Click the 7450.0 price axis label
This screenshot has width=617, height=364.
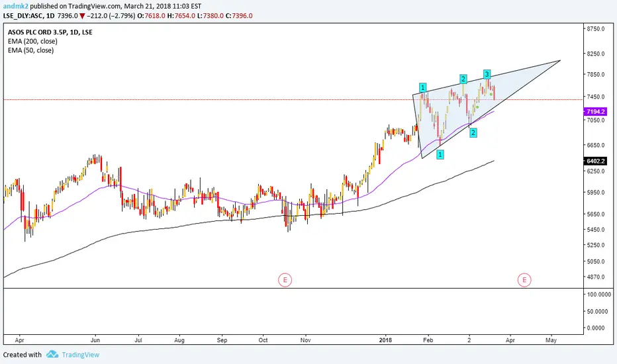point(595,97)
